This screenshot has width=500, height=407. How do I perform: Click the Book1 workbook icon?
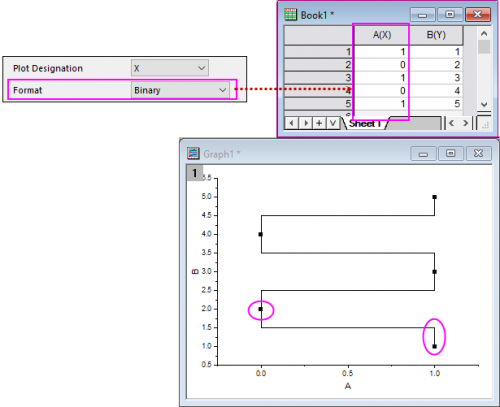290,15
